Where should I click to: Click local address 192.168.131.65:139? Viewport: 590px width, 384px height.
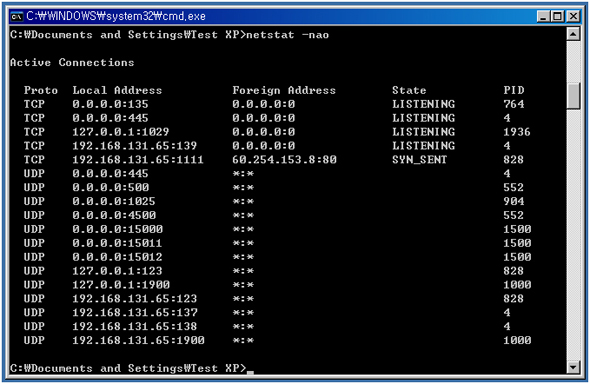[x=134, y=146]
